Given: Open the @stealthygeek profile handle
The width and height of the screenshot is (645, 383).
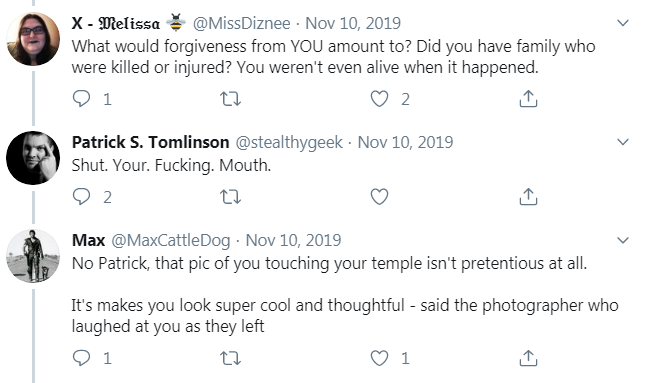Looking at the screenshot, I should (289, 142).
